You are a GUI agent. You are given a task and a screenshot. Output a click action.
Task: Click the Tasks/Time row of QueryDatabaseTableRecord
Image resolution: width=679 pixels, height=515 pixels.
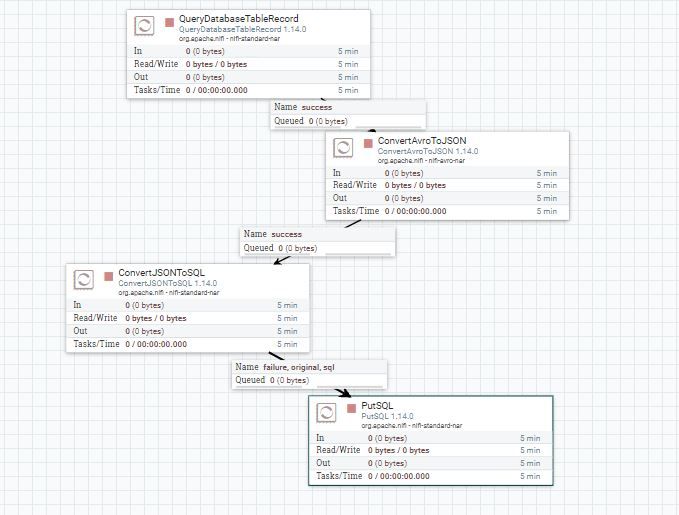point(249,90)
